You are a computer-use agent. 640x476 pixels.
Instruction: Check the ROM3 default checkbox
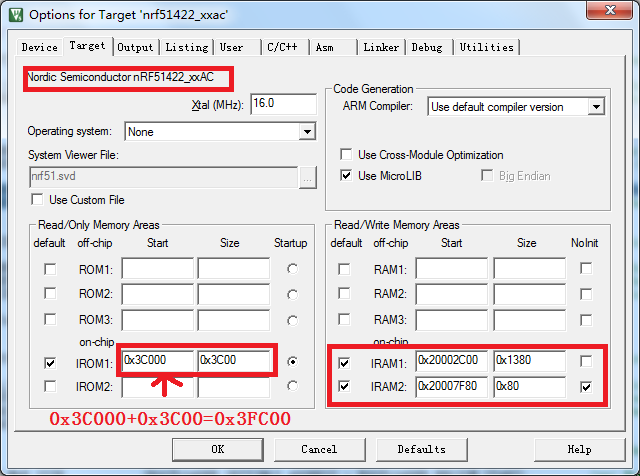[x=50, y=319]
